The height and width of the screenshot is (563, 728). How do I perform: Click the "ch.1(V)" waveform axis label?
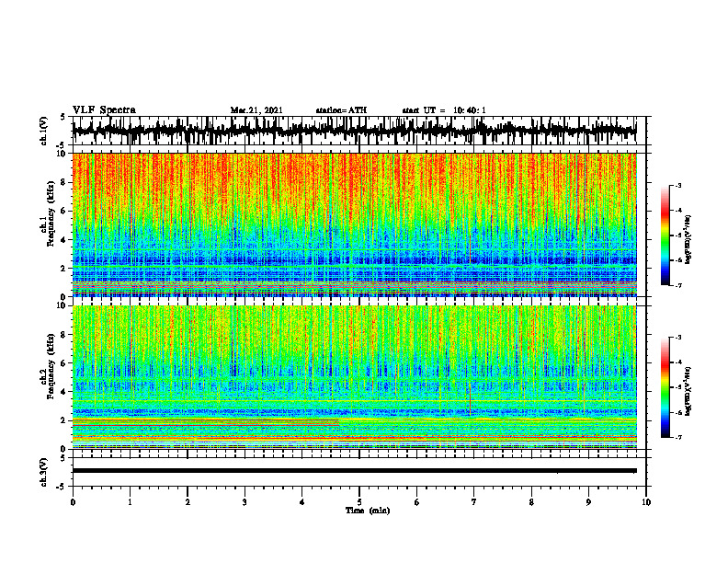[x=44, y=131]
